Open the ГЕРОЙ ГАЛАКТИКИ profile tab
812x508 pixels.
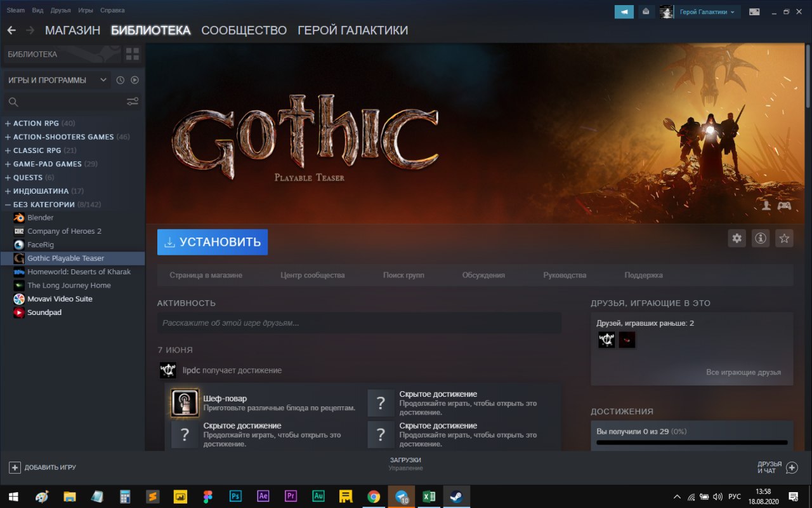point(353,30)
